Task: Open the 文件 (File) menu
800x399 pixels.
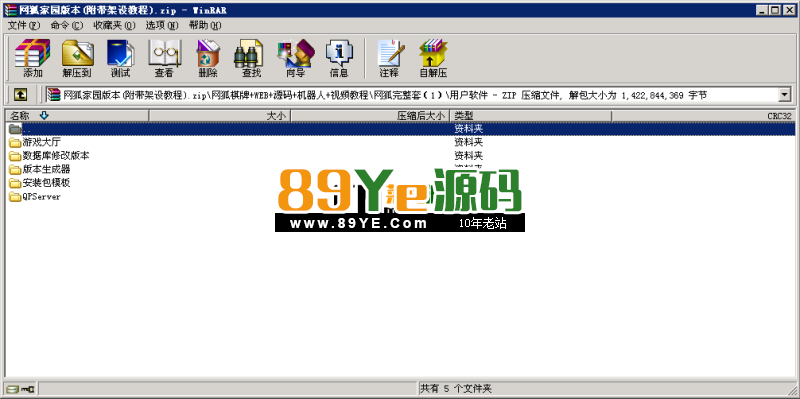Action: click(x=23, y=25)
